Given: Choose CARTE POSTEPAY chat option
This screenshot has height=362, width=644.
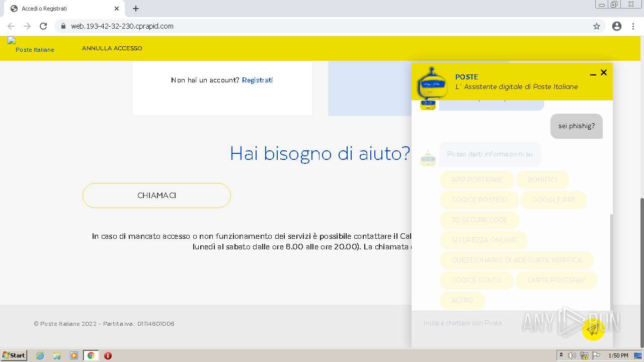Looking at the screenshot, I should (x=556, y=280).
